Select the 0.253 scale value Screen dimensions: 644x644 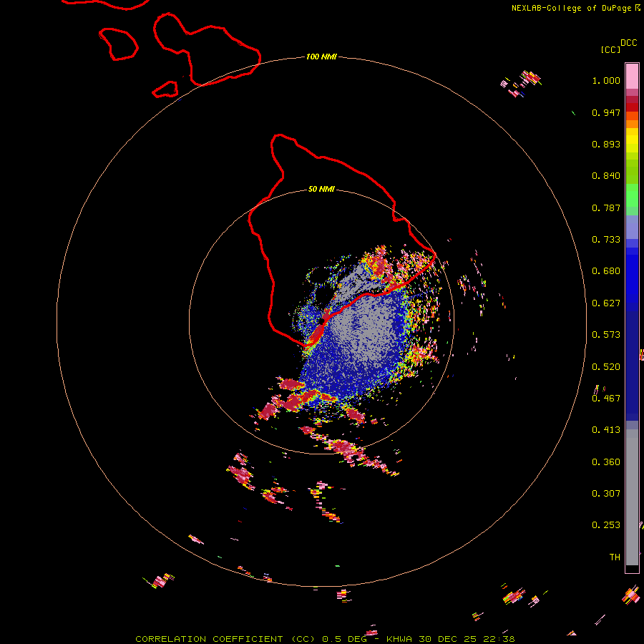(606, 525)
